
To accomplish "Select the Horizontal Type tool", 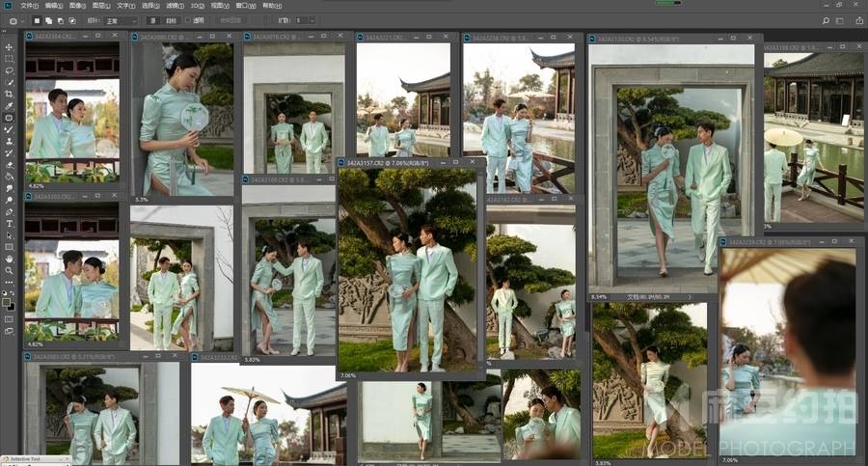I will tap(9, 224).
